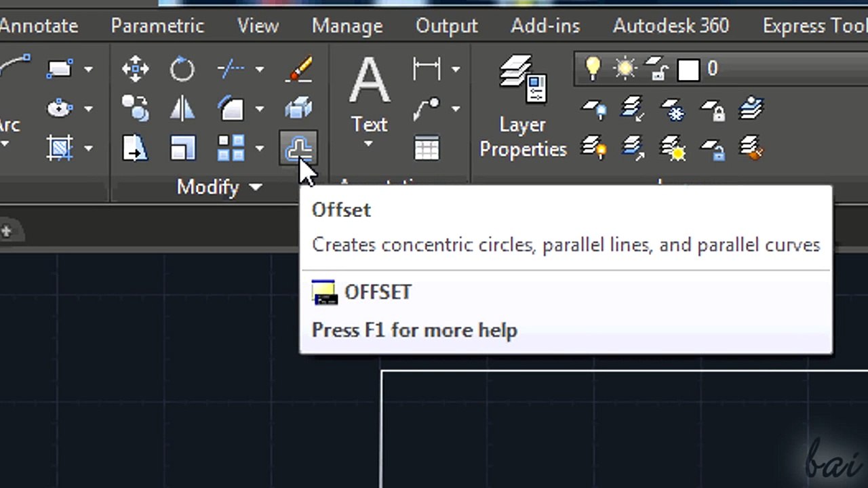The image size is (868, 488).
Task: Select the Ellipse draw tool
Action: (x=60, y=108)
